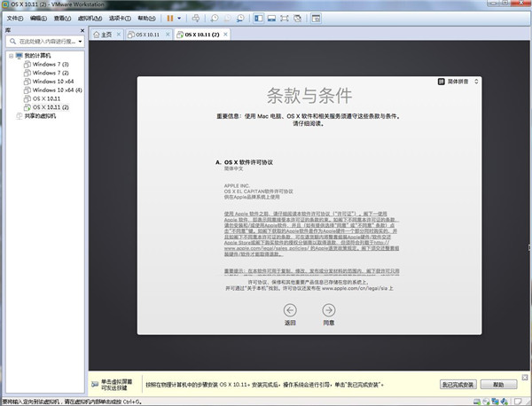The width and height of the screenshot is (532, 406).
Task: Click the hard disk status bar icon
Action: [x=477, y=402]
